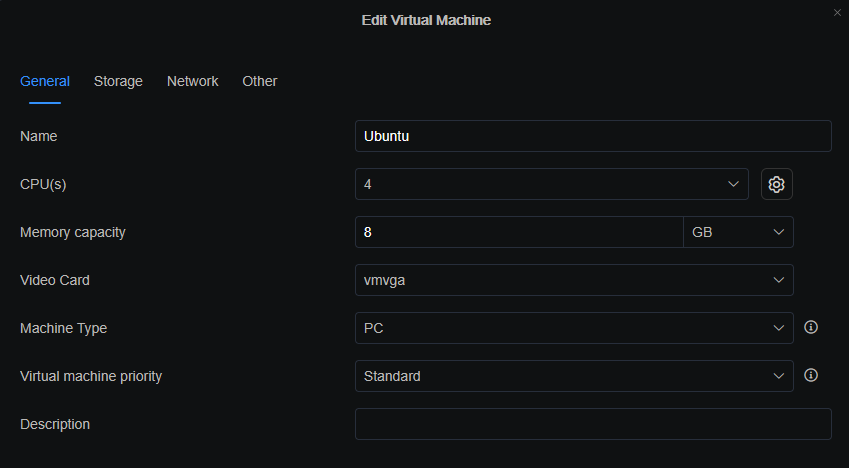Switch to the General tab
This screenshot has height=468, width=849.
[x=45, y=81]
